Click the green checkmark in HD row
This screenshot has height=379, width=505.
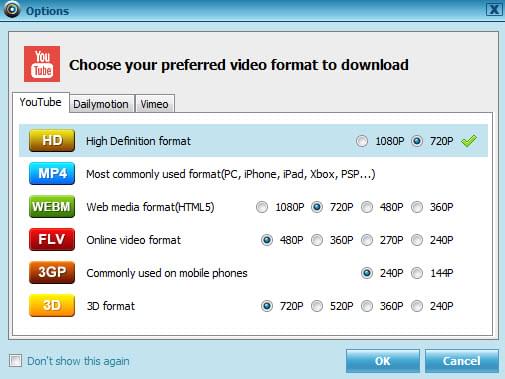[x=469, y=141]
